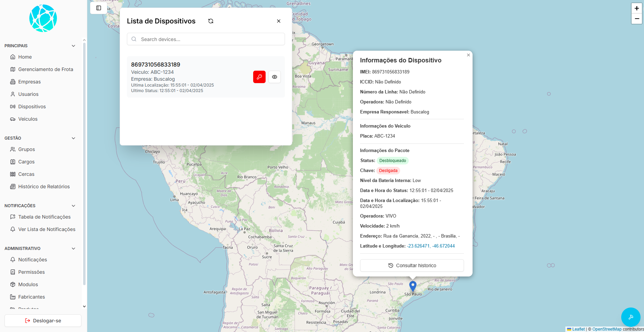Select Dispositivos in the sidebar
Image resolution: width=644 pixels, height=332 pixels.
(x=32, y=107)
